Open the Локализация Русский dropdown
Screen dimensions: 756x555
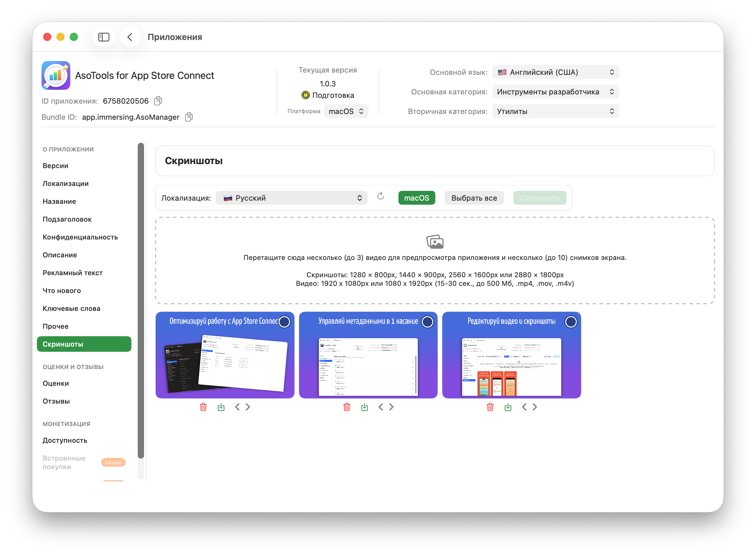(292, 198)
